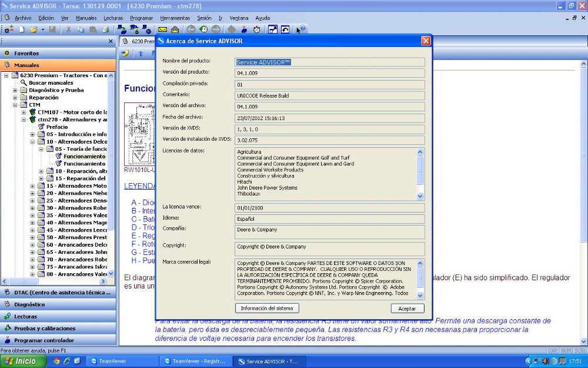The image size is (588, 368).
Task: Open the Programar menu
Action: [141, 18]
